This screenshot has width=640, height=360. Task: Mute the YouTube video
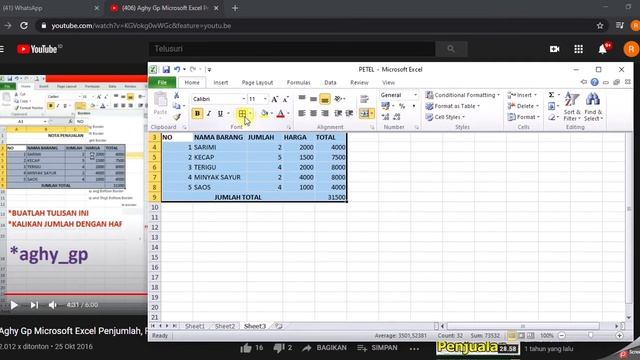click(x=53, y=305)
